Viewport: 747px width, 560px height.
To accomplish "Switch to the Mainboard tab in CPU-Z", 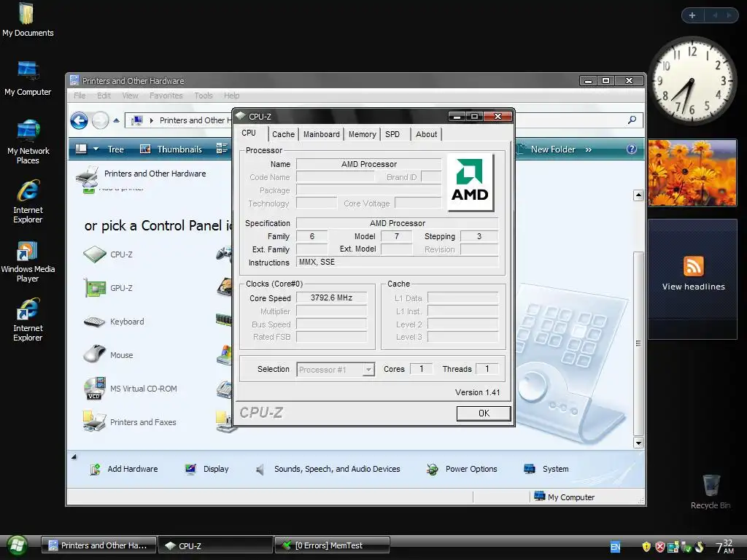I will tap(322, 134).
